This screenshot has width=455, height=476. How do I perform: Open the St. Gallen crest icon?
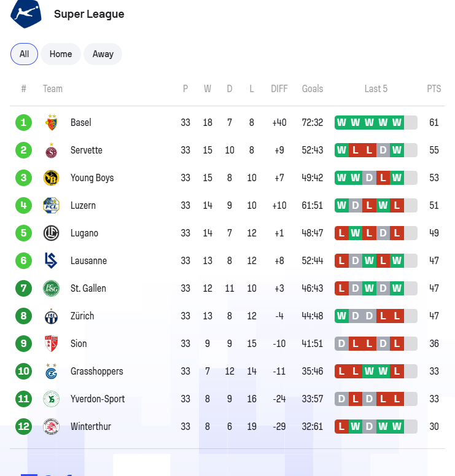[x=52, y=289]
